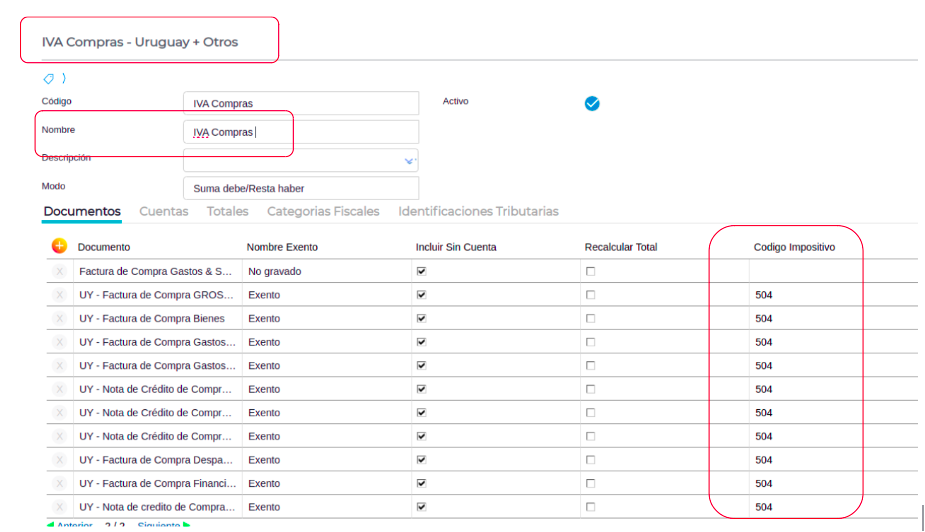Open the Identificaciones Tributarias tab
The image size is (925, 532).
pos(478,211)
